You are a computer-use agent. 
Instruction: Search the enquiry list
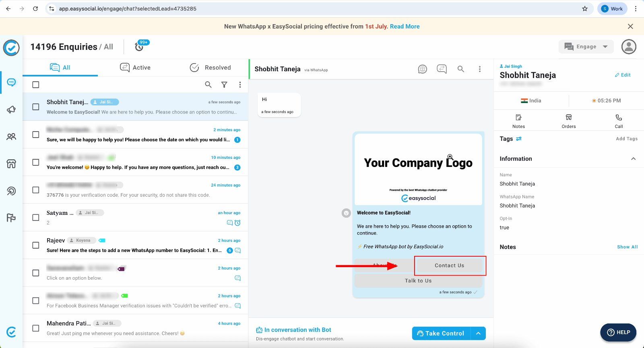point(208,84)
